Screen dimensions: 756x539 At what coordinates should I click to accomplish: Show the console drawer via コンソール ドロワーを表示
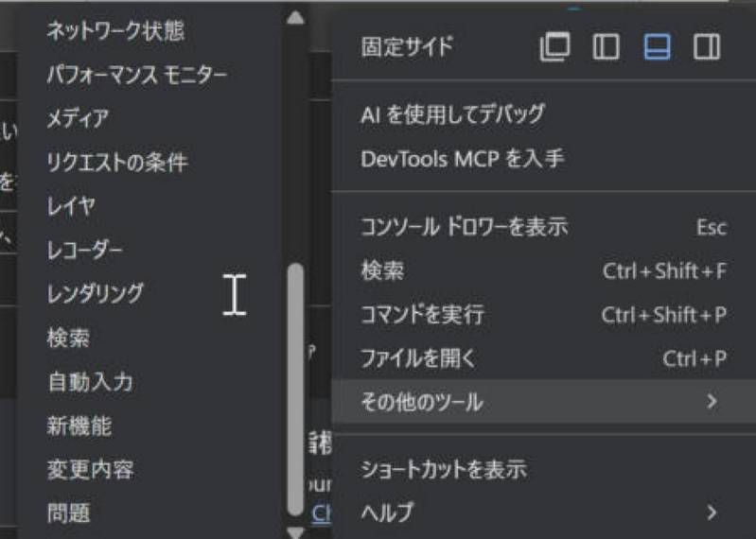click(544, 226)
